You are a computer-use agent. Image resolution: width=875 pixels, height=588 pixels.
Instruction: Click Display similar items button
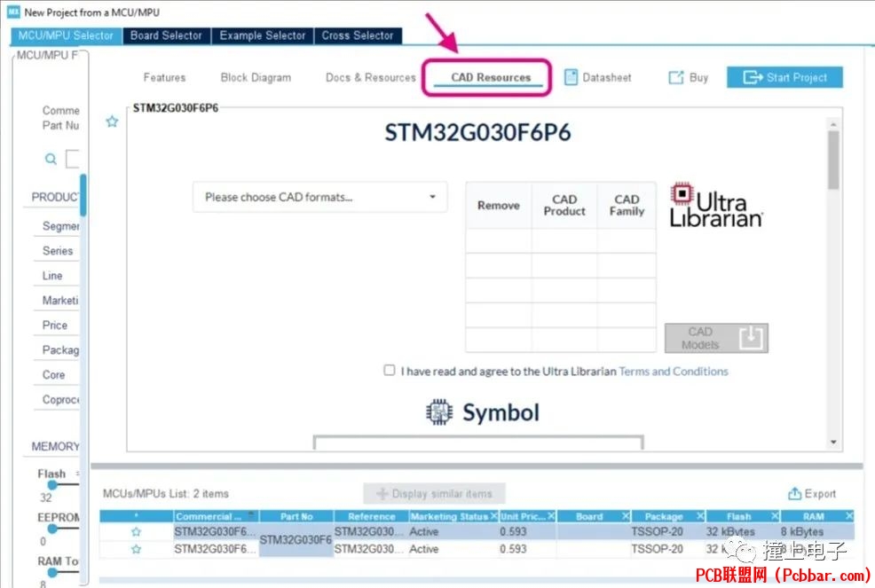click(434, 493)
